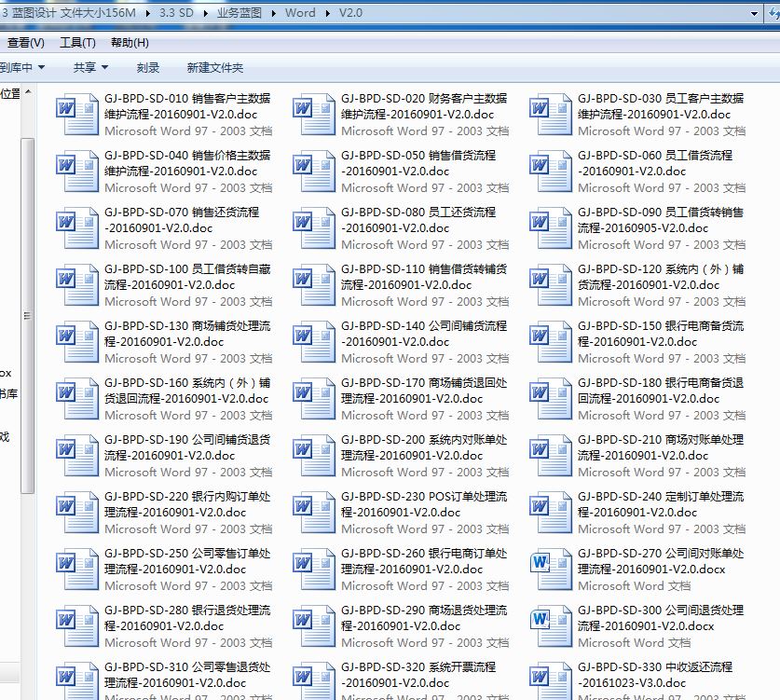Select file name GJ-BPD-SD-250 公司零售订单处理
Viewport: 780px width, 700px height.
tap(187, 561)
